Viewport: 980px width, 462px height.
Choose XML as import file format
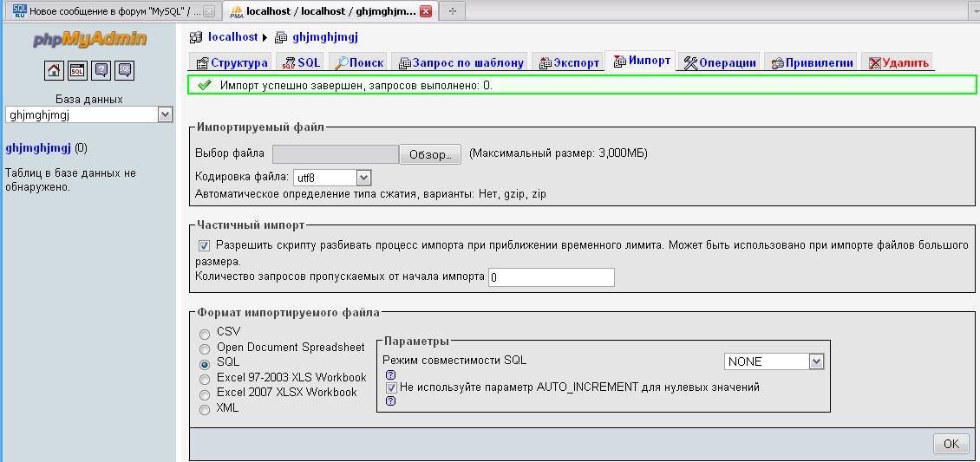(x=205, y=410)
